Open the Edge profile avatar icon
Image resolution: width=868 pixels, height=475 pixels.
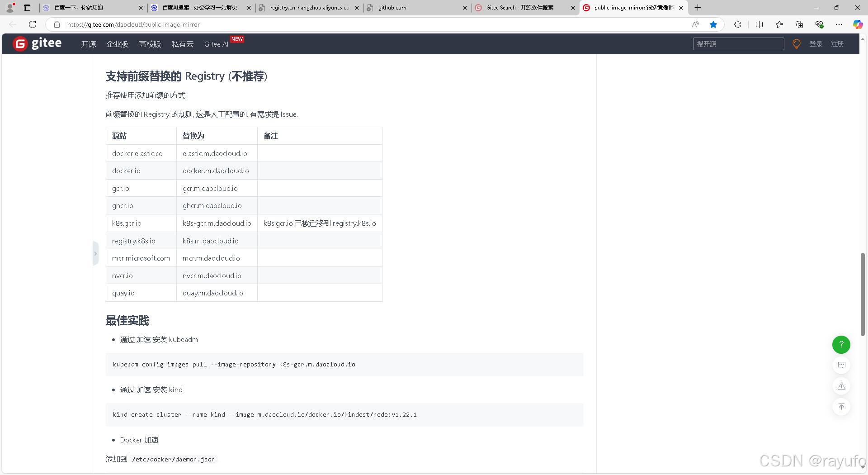tap(10, 8)
